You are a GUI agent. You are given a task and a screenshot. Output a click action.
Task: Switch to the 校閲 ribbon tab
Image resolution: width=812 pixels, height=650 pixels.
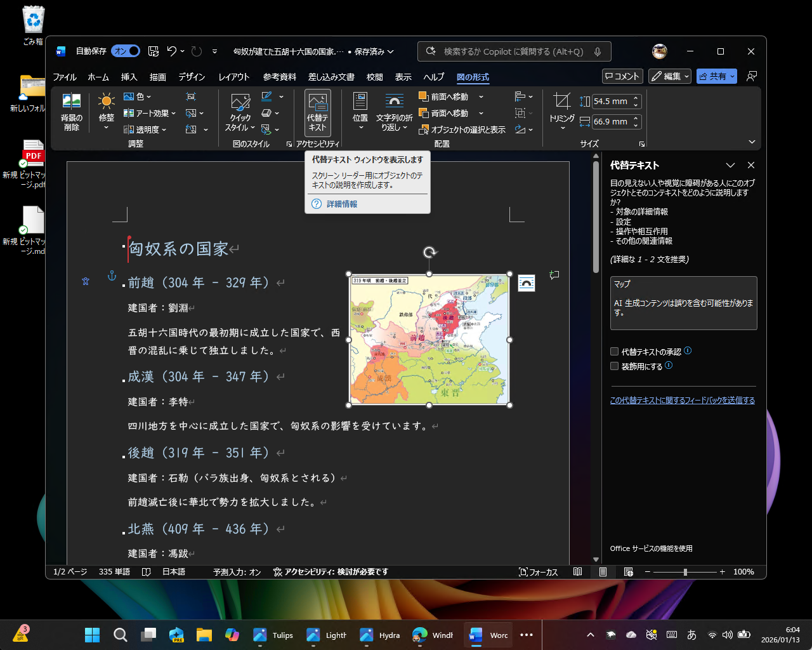[x=375, y=77]
